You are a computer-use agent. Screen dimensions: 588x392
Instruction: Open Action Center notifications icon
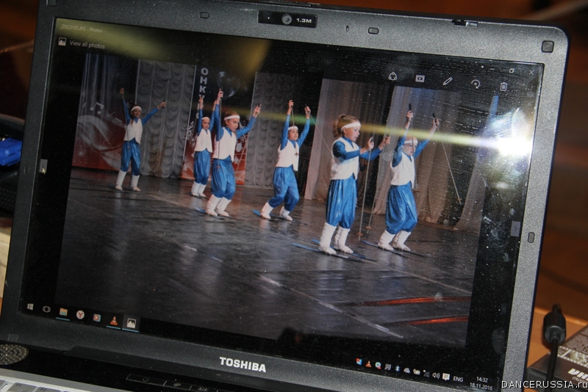click(445, 377)
